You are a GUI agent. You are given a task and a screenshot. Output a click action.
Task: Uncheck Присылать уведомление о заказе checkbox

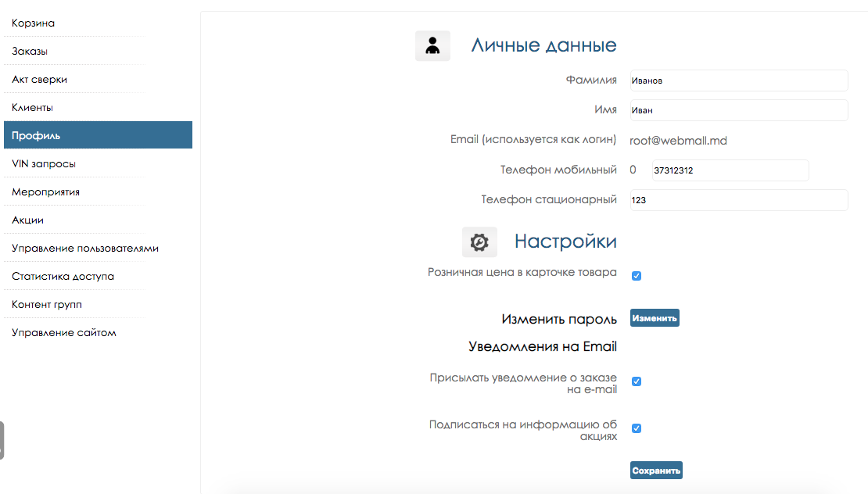tap(637, 381)
